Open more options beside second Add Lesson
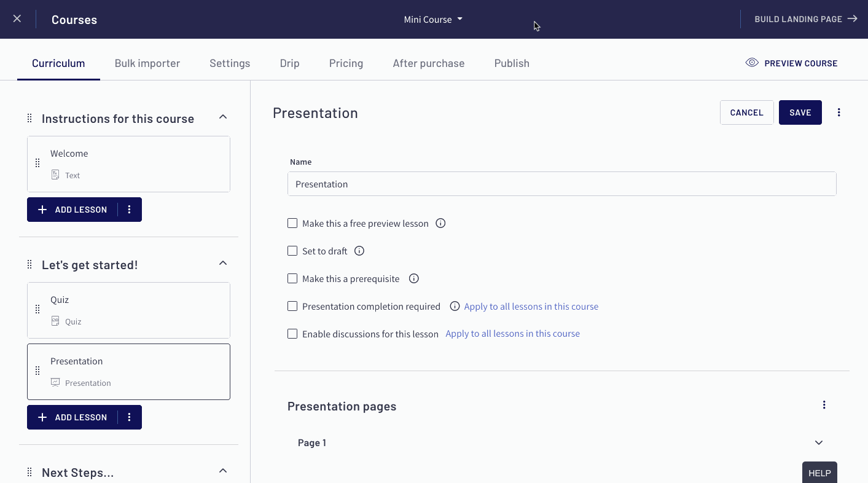 (129, 417)
